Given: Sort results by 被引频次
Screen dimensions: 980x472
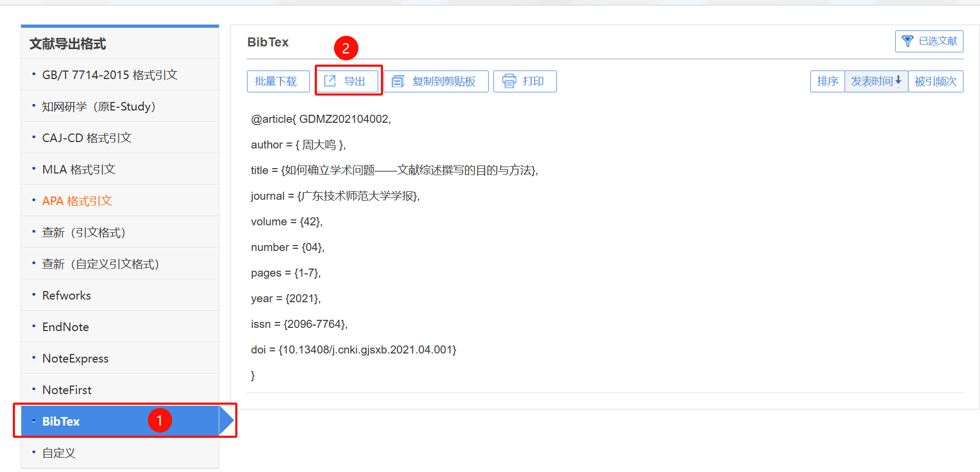Looking at the screenshot, I should [x=935, y=81].
